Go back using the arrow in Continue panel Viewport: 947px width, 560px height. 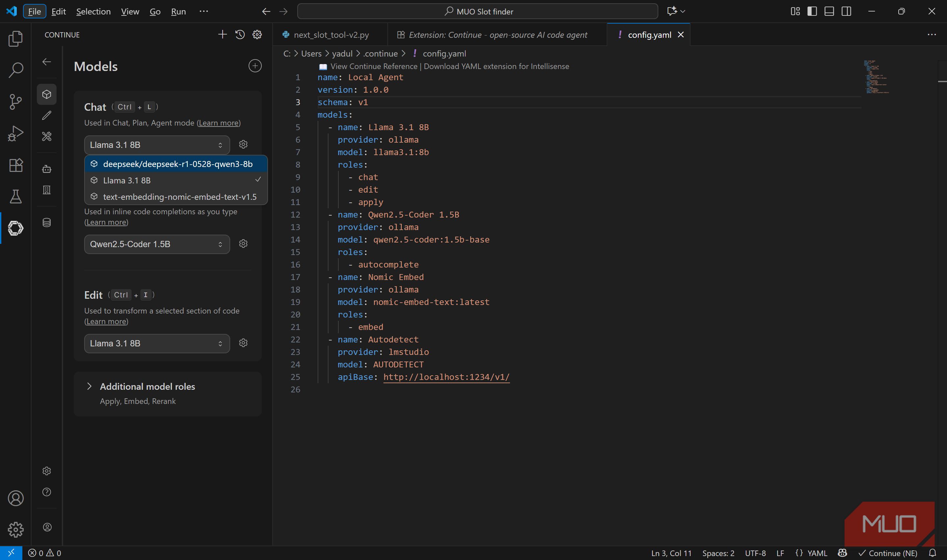(47, 62)
